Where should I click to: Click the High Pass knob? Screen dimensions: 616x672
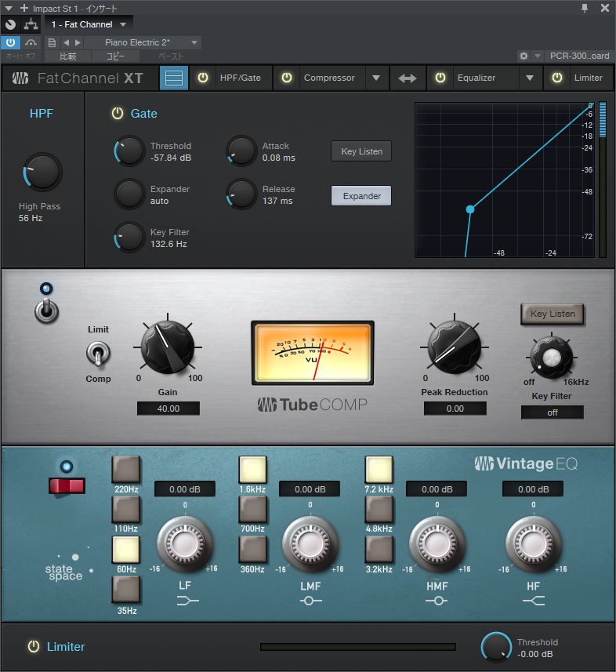tap(42, 172)
